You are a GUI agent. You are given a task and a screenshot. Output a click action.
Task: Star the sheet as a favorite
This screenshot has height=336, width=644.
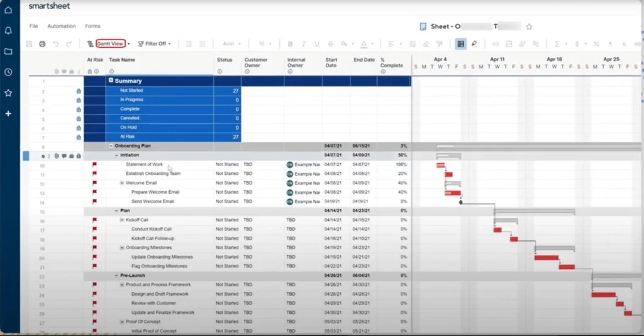pyautogui.click(x=529, y=26)
